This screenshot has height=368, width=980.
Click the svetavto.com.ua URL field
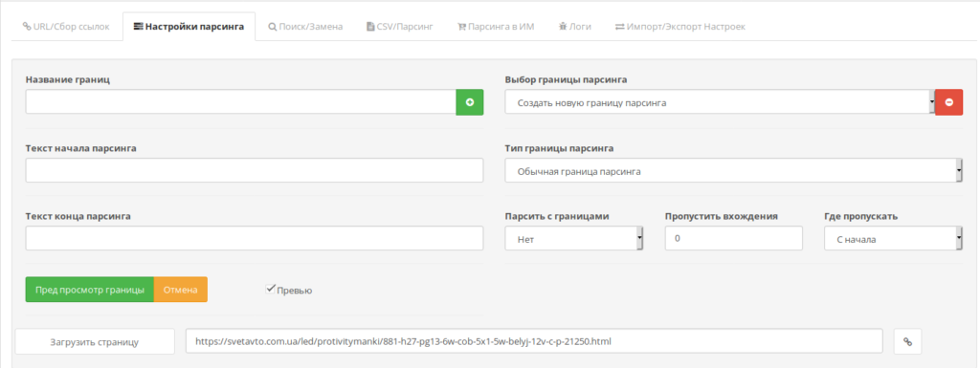(x=534, y=341)
